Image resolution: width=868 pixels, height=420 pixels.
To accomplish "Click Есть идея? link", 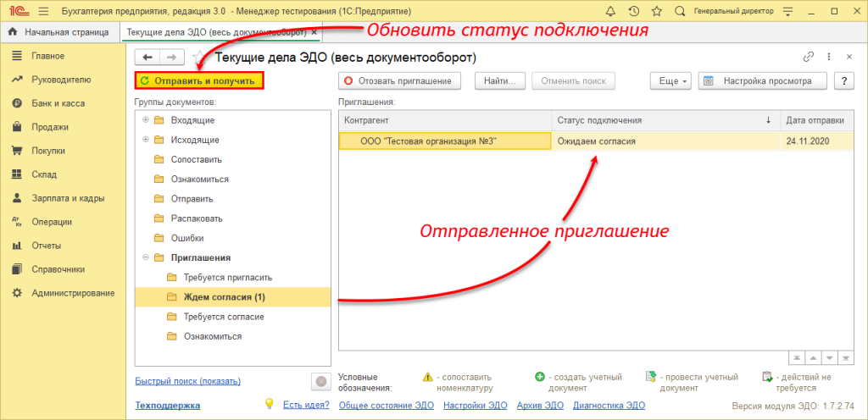I will click(306, 406).
